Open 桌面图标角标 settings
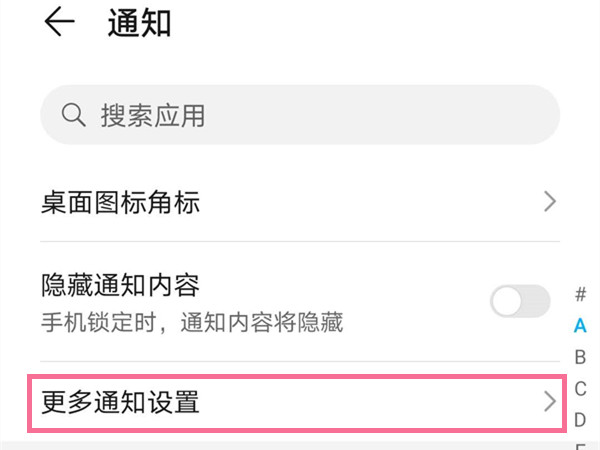Viewport: 600px width, 450px height. point(120,203)
